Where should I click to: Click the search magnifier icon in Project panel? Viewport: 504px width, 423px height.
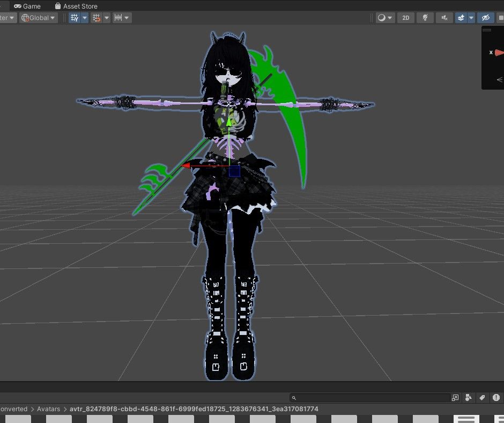coord(294,398)
